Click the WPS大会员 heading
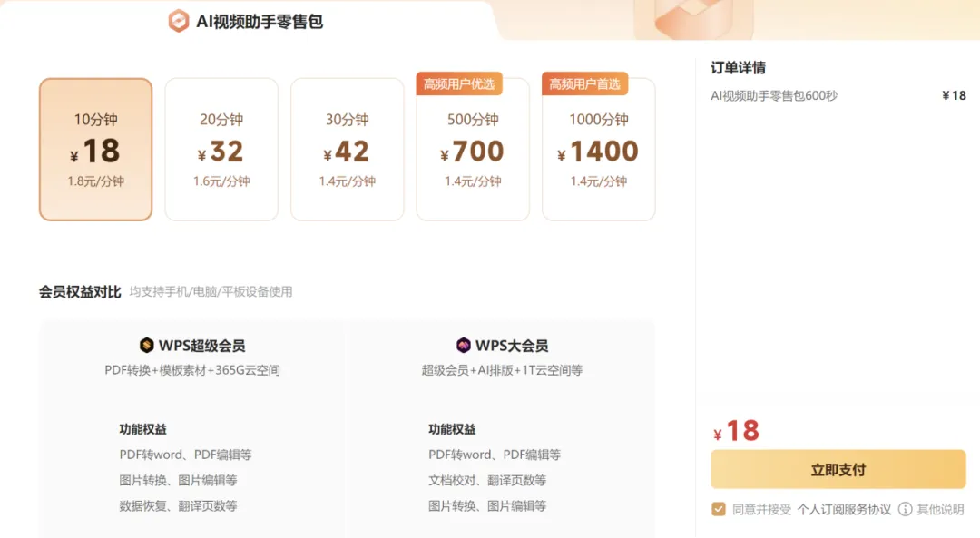 tap(511, 346)
